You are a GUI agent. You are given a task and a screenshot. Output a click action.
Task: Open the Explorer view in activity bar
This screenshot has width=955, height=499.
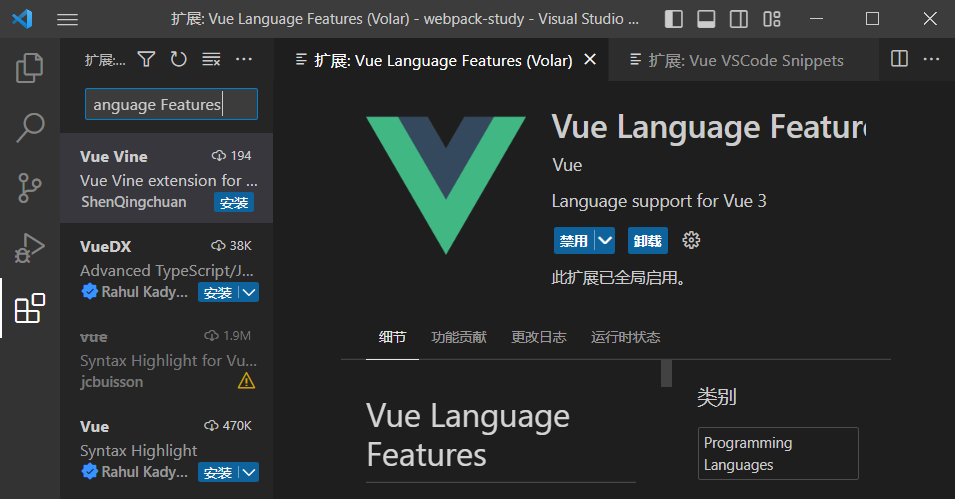[x=29, y=68]
